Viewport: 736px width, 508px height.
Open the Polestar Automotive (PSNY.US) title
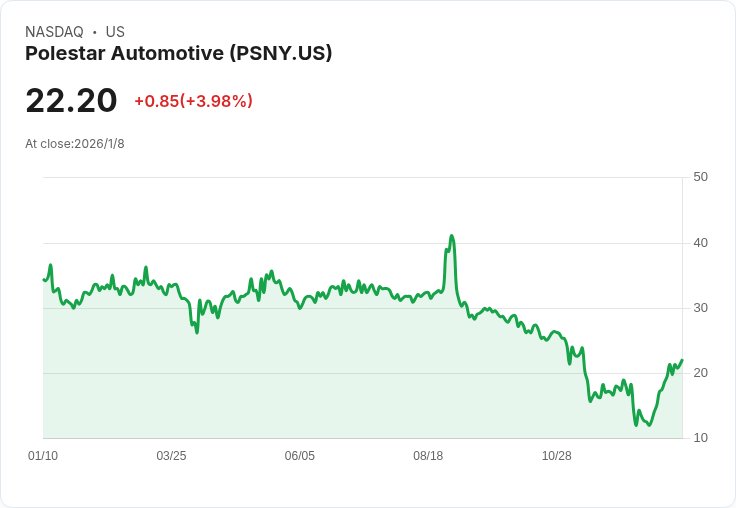(178, 53)
